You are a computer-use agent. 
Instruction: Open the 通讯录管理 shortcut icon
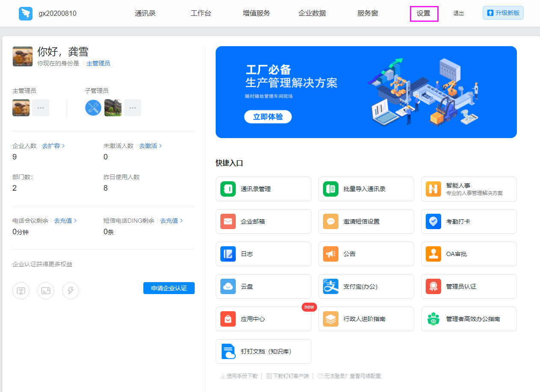[228, 189]
